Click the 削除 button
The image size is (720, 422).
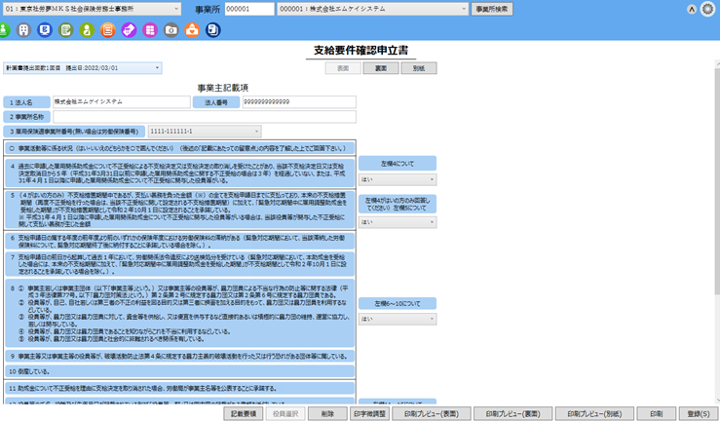pos(327,414)
